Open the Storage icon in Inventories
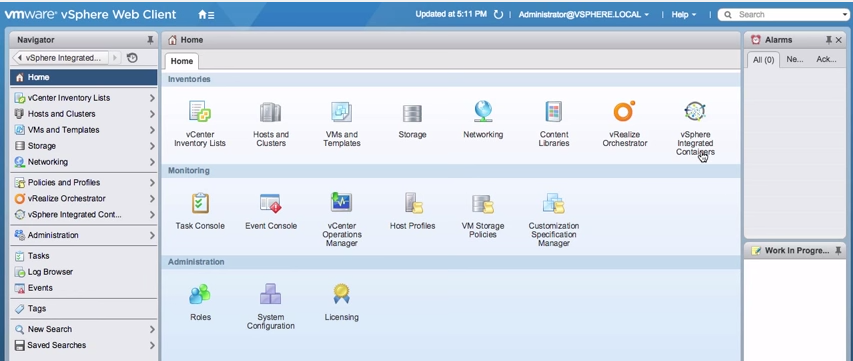 [x=412, y=113]
